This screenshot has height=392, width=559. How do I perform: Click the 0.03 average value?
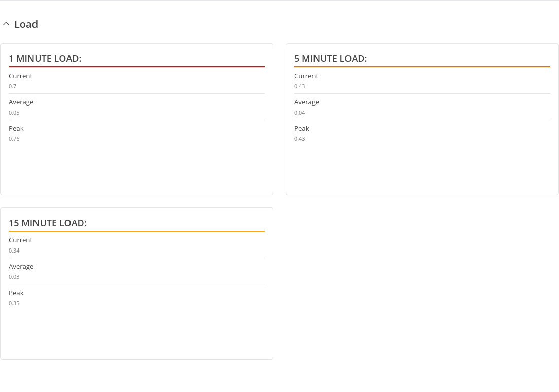[x=14, y=277]
